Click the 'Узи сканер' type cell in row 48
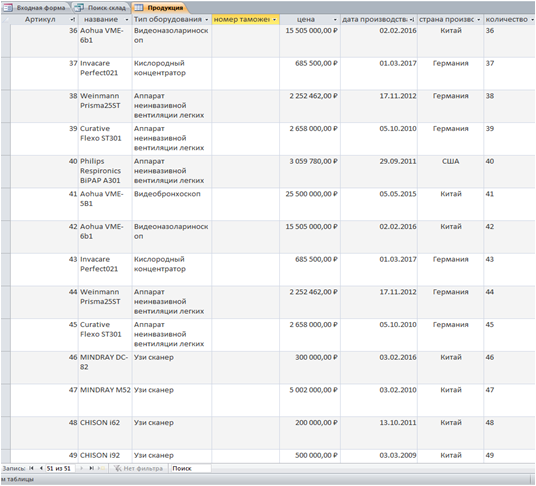The width and height of the screenshot is (536, 486). (172, 433)
